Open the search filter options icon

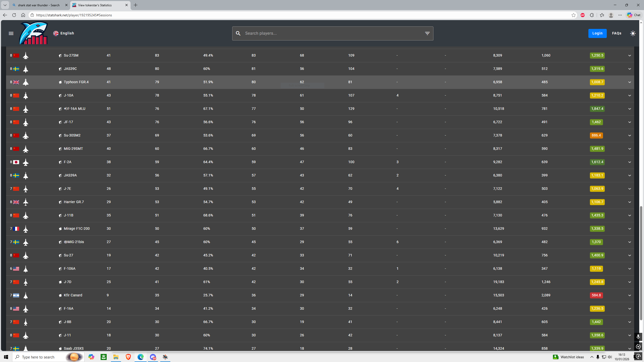[427, 33]
